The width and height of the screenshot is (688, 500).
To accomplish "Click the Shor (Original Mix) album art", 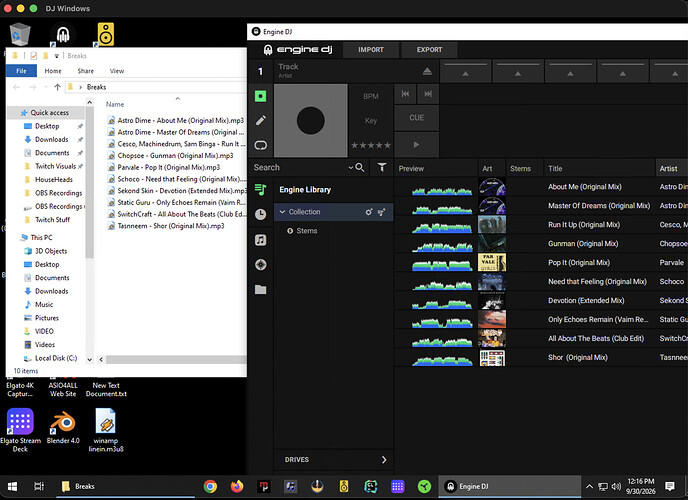I will 491,357.
